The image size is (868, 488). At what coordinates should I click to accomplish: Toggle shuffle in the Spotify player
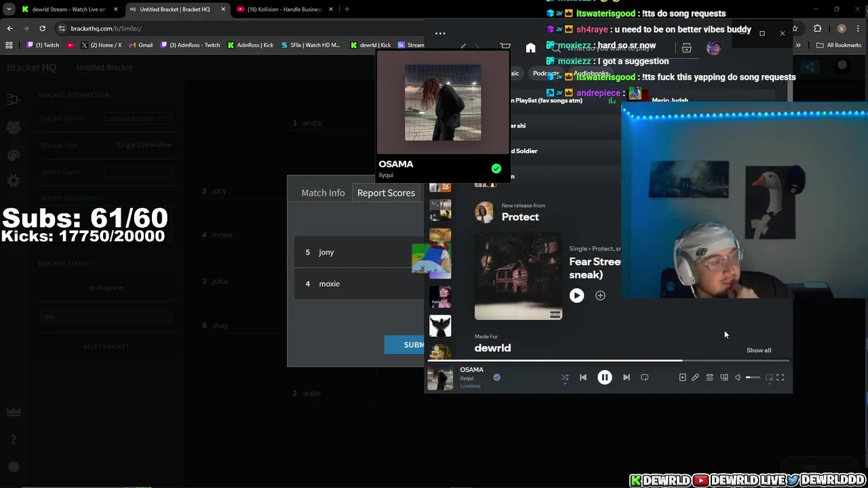pos(565,378)
